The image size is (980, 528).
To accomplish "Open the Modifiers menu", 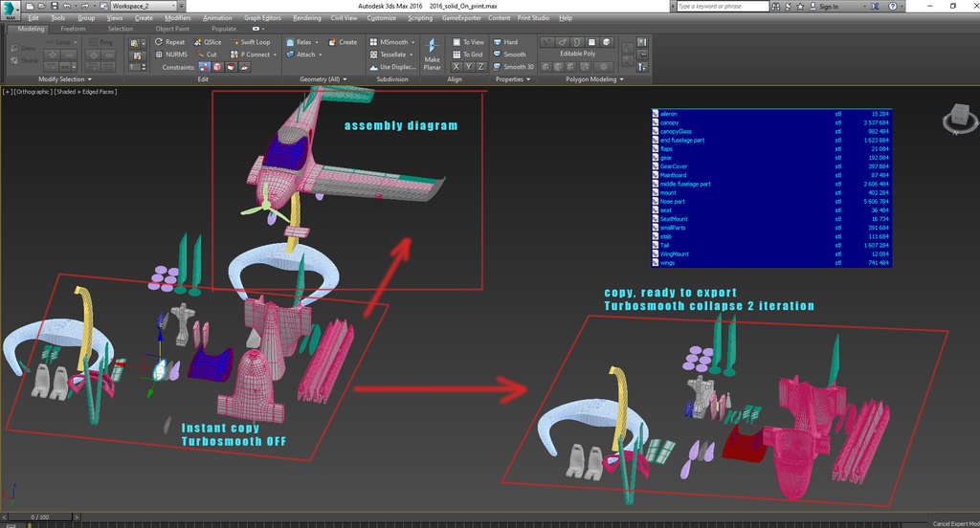I will 177,18.
